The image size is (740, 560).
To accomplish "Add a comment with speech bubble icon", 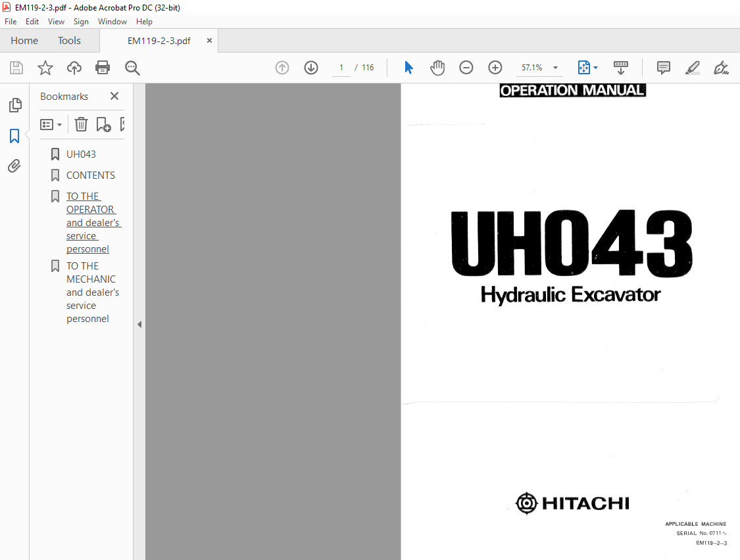I will 664,68.
